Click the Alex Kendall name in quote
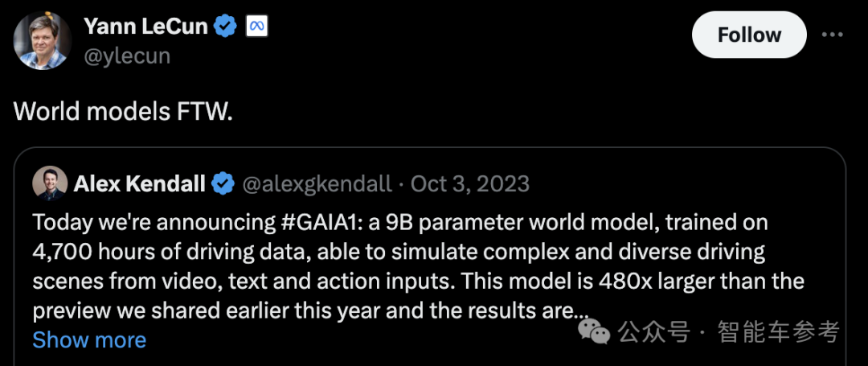 pyautogui.click(x=140, y=184)
